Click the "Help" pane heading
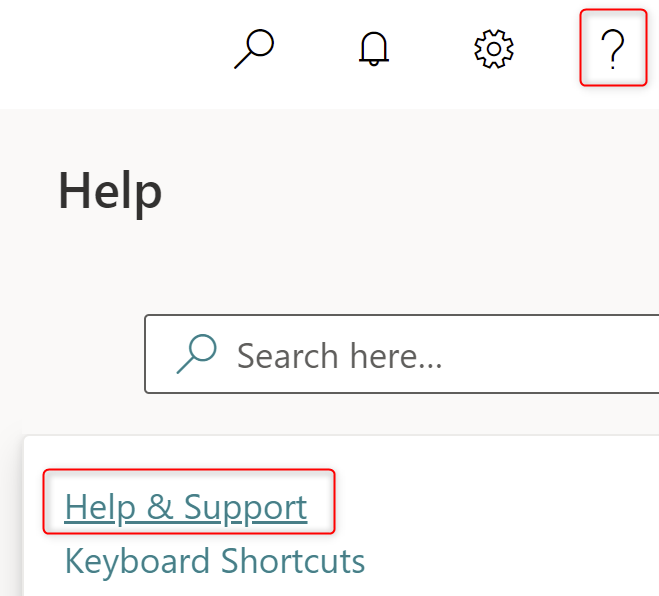The height and width of the screenshot is (596, 659). click(110, 190)
